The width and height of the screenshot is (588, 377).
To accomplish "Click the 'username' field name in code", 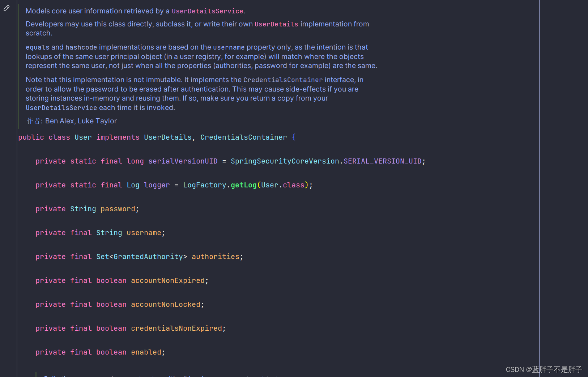I will 144,233.
